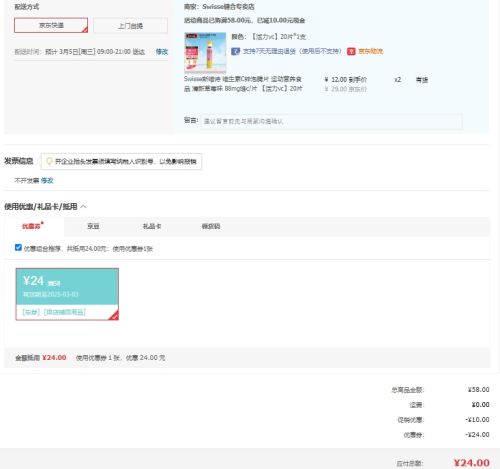Click the 运费 ¥0.00 value

(x=480, y=405)
